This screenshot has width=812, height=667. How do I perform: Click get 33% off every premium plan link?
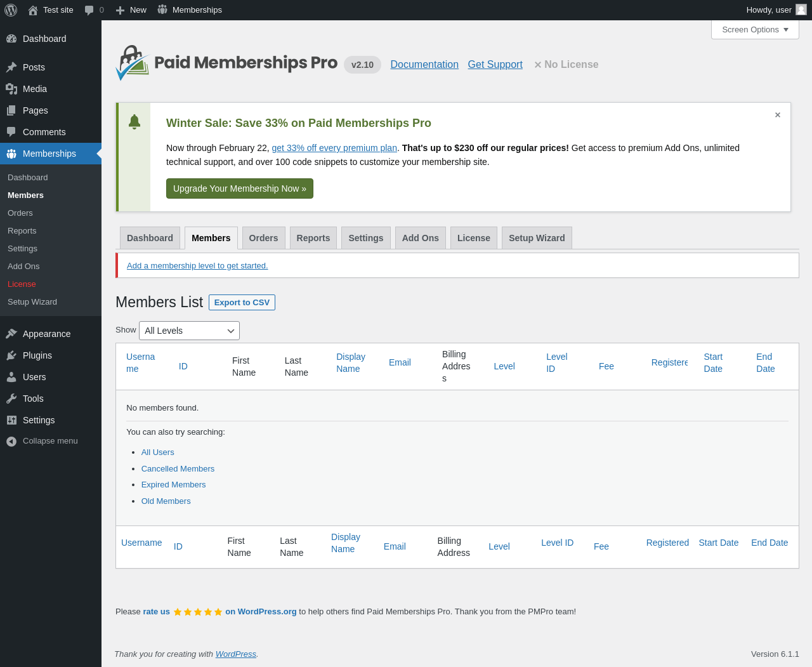[x=334, y=148]
